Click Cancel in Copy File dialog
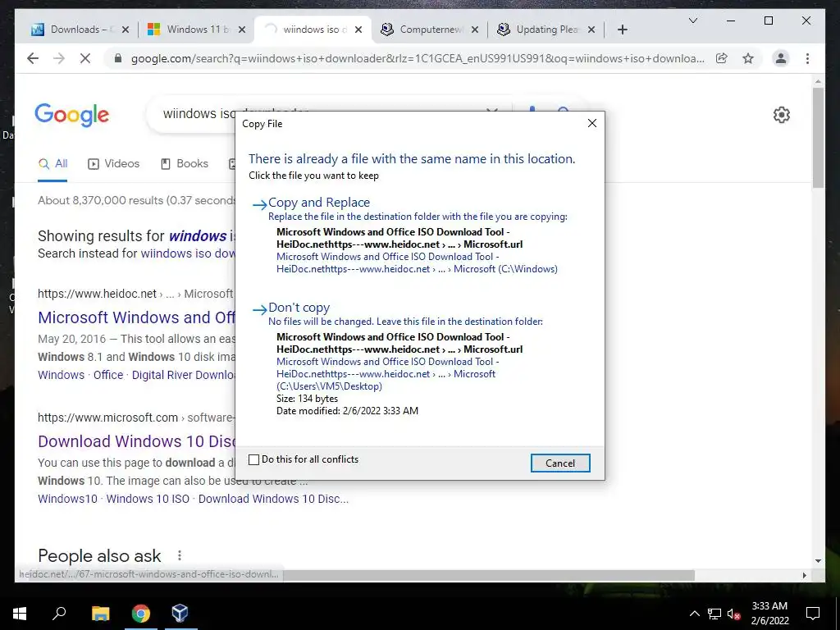 click(560, 463)
